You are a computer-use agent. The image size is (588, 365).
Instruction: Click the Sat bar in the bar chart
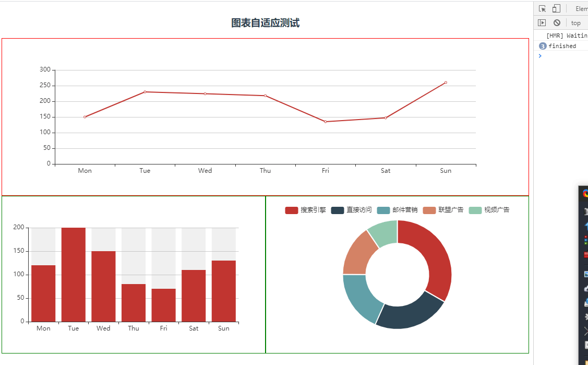pos(194,296)
